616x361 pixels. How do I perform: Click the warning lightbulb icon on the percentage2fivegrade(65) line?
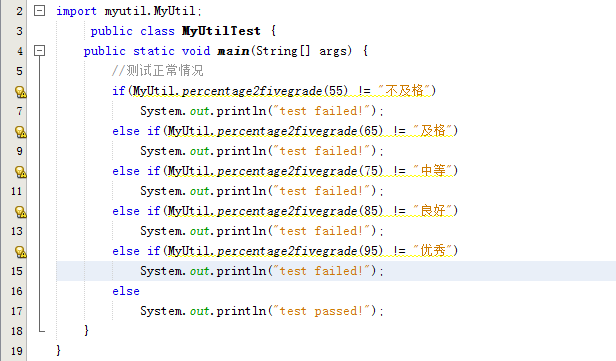click(x=20, y=132)
